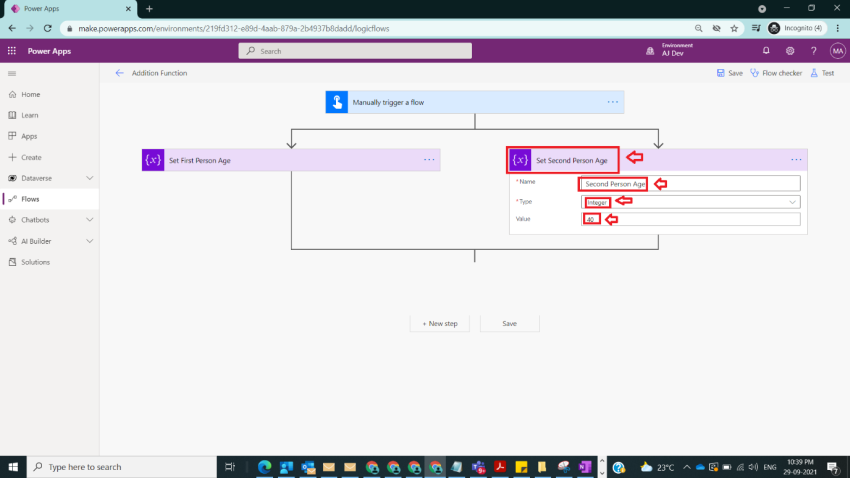Click the Name field Second Person Age

[x=690, y=184]
